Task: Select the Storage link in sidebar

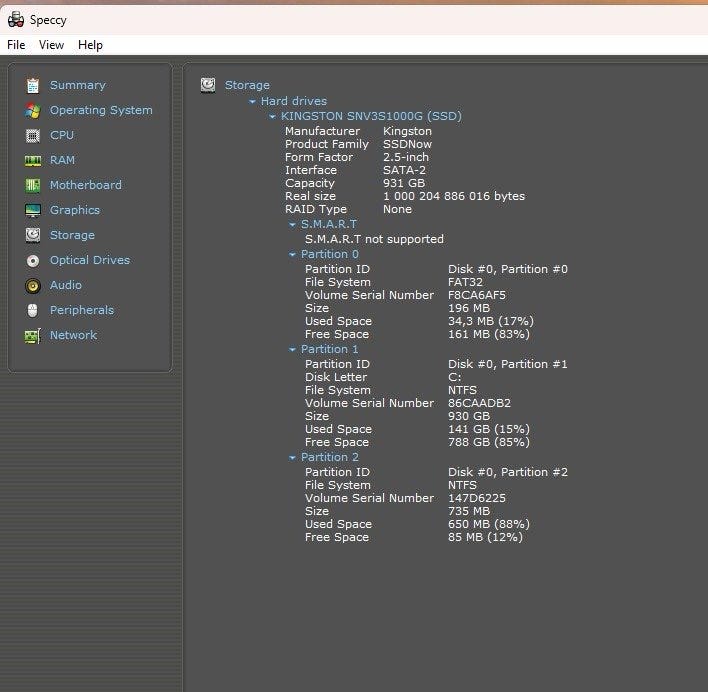Action: [72, 235]
